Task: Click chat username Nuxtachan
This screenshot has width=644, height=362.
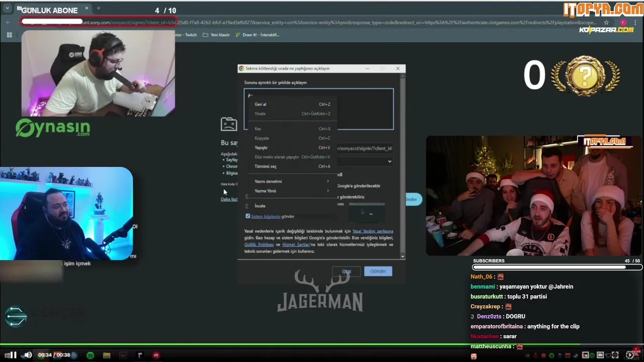Action: tap(485, 336)
